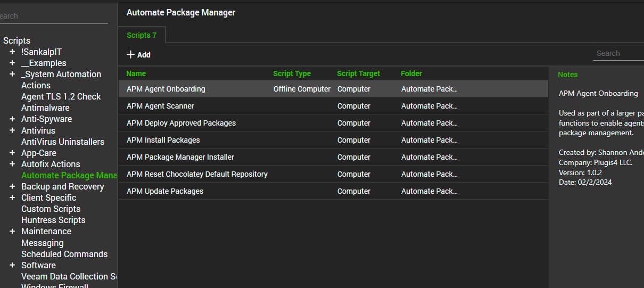Open the Scheduled Commands tree item
The image size is (644, 288).
[64, 254]
